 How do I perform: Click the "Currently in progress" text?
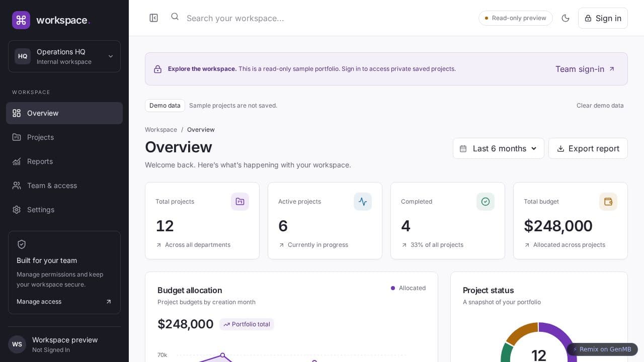click(318, 245)
